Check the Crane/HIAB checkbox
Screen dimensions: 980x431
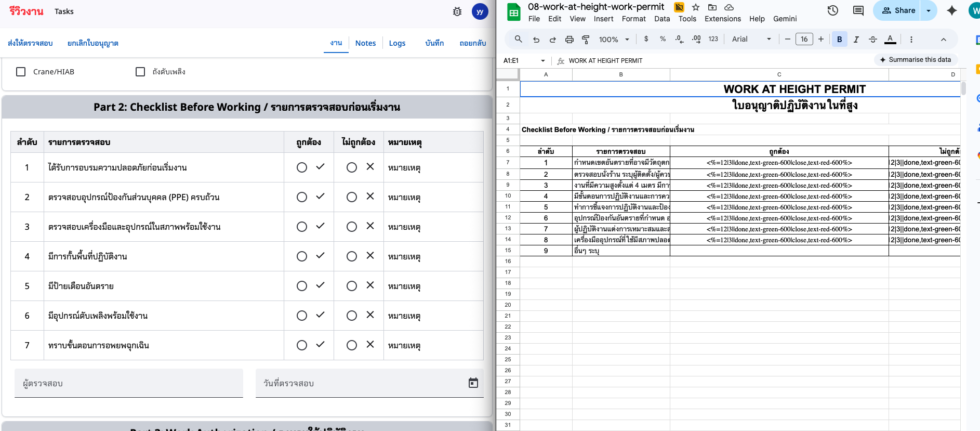[x=21, y=72]
